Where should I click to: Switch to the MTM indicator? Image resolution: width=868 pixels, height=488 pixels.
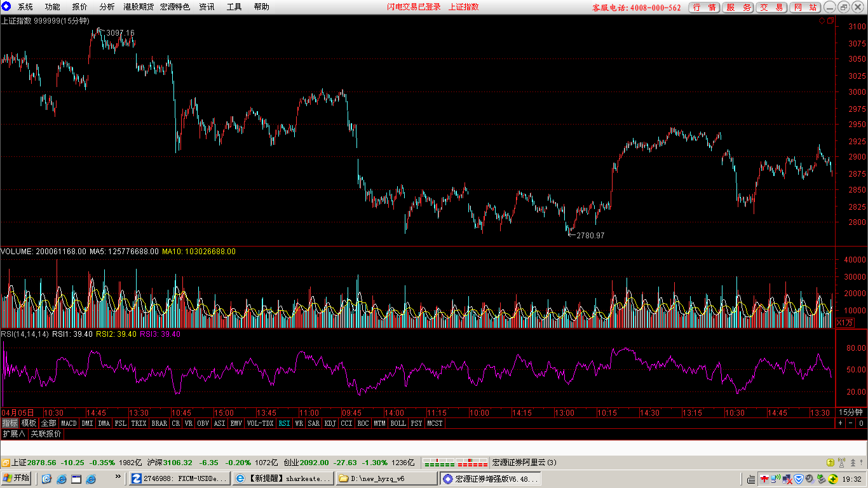point(379,423)
